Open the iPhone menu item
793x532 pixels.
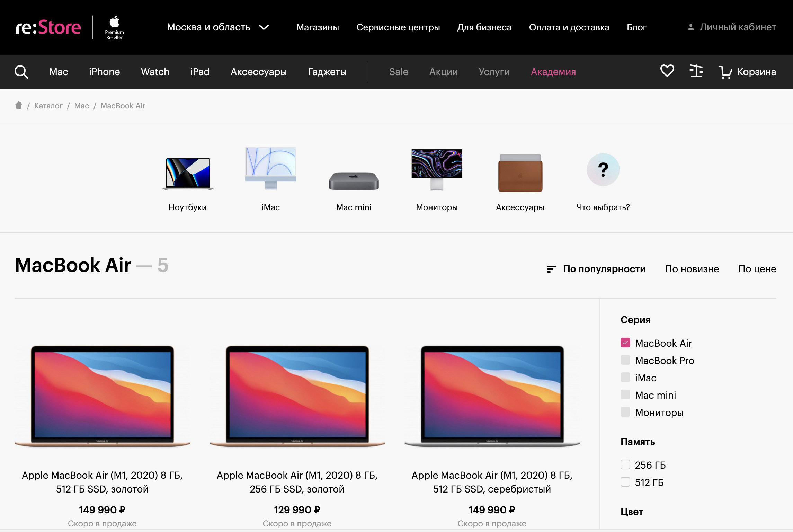(104, 72)
